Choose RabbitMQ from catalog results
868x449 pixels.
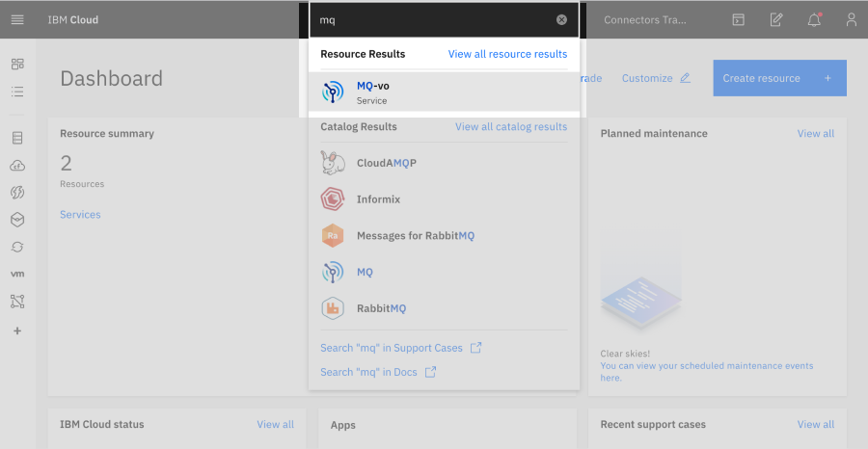pyautogui.click(x=381, y=309)
